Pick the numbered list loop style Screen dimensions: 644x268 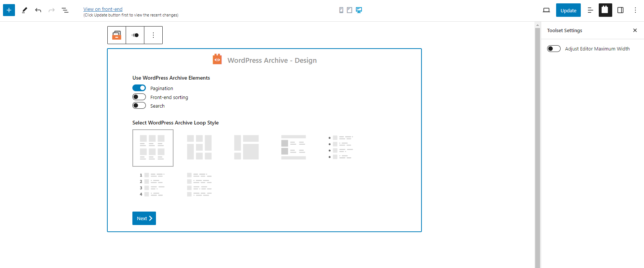(152, 185)
